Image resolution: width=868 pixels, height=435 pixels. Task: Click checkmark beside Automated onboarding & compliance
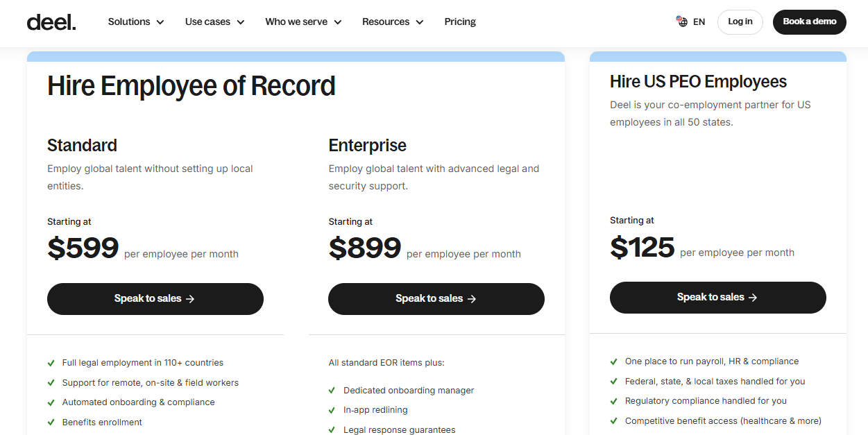click(51, 402)
